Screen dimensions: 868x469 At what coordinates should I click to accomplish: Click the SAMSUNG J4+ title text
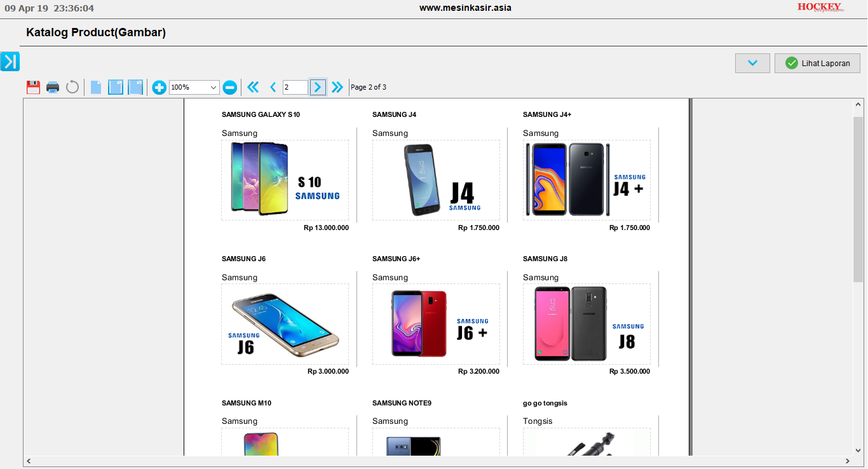(x=547, y=114)
